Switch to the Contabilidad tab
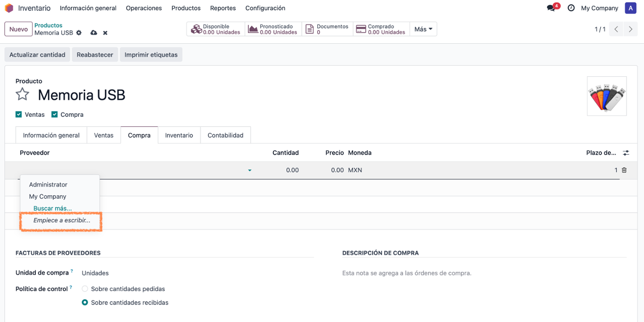This screenshot has width=644, height=322. click(226, 135)
